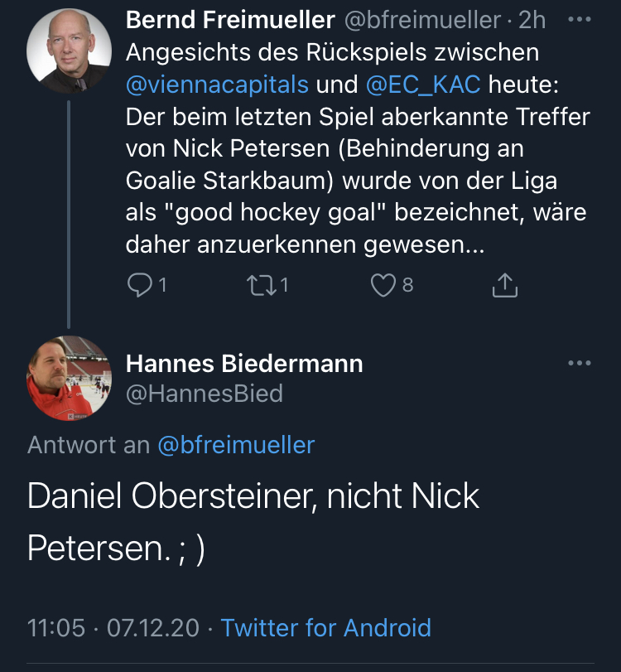This screenshot has width=621, height=672.
Task: Open @bfreimueller in the 'Antwort an' line
Action: click(x=236, y=445)
